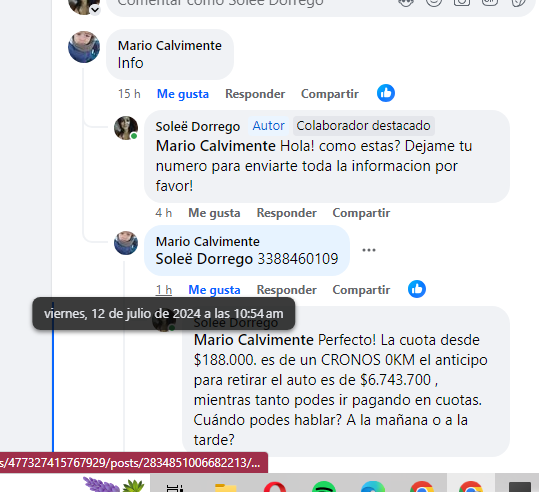The image size is (539, 492).
Task: Open Mario Calvimente's avatar beside the Info comment
Action: pyautogui.click(x=84, y=47)
